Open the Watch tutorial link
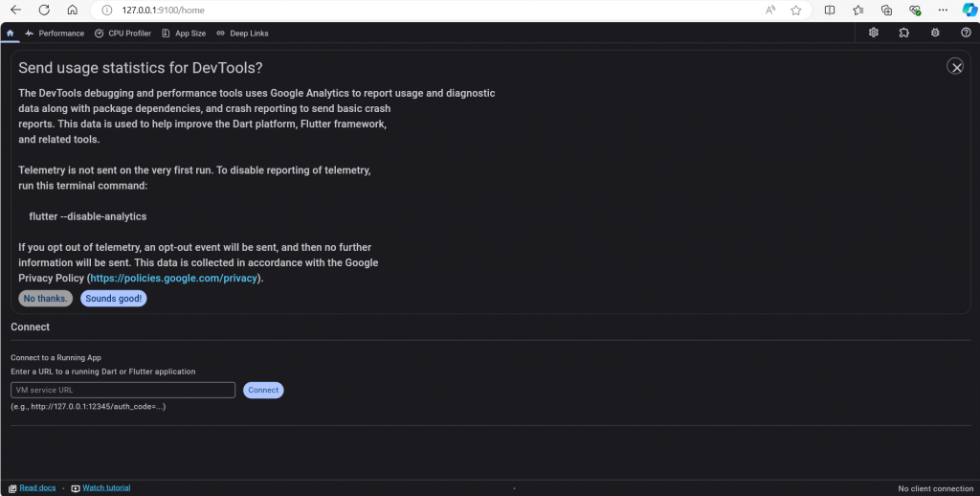This screenshot has width=980, height=496. [106, 488]
